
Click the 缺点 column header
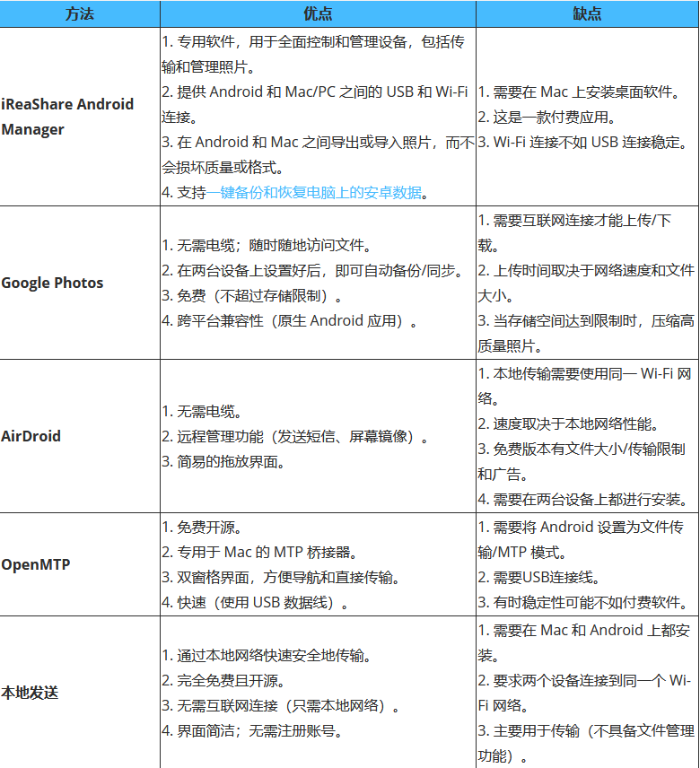coord(587,13)
